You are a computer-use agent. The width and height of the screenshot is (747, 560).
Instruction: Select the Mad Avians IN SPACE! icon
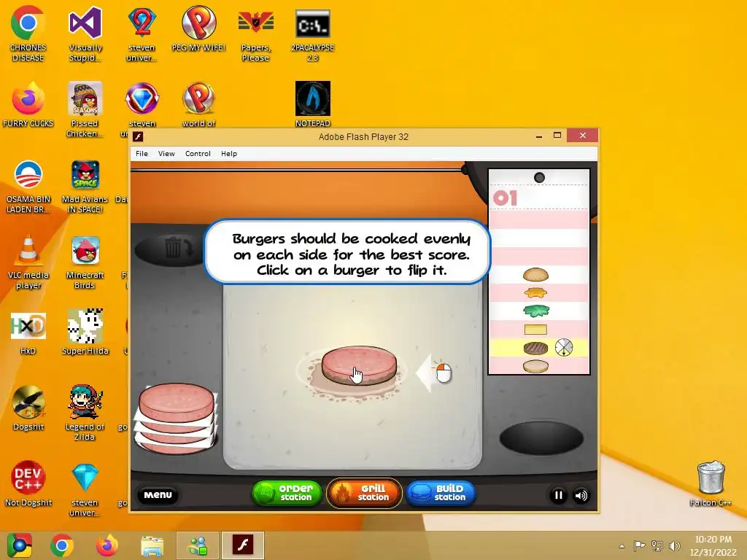tap(85, 187)
